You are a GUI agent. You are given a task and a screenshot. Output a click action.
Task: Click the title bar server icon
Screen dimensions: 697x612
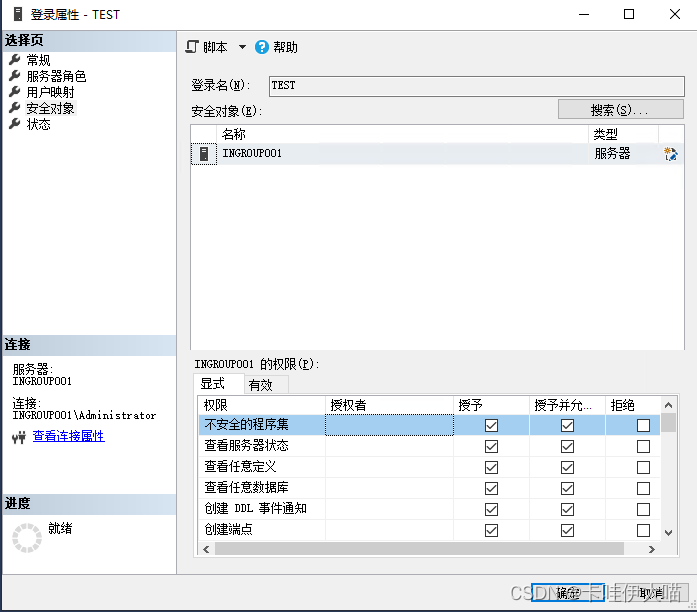click(x=18, y=14)
